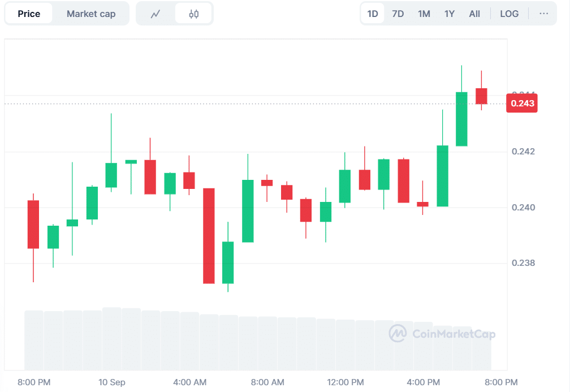The width and height of the screenshot is (570, 392).
Task: Select the Price tab
Action: tap(29, 14)
